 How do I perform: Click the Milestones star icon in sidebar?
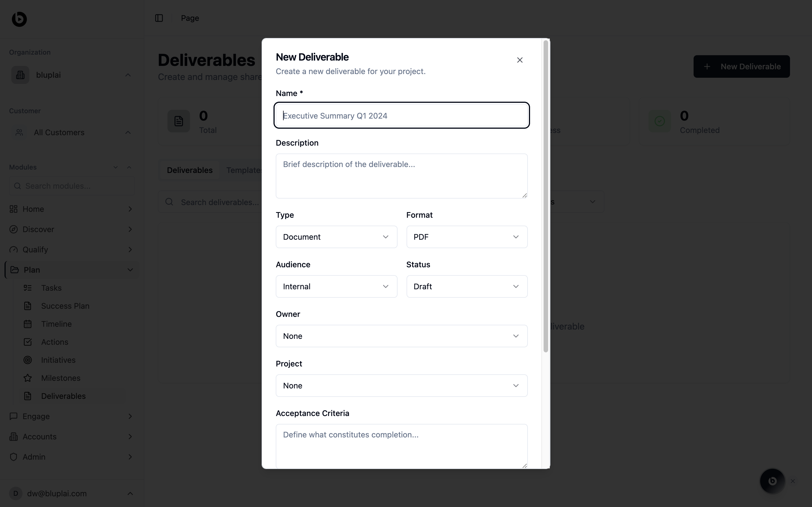coord(28,378)
